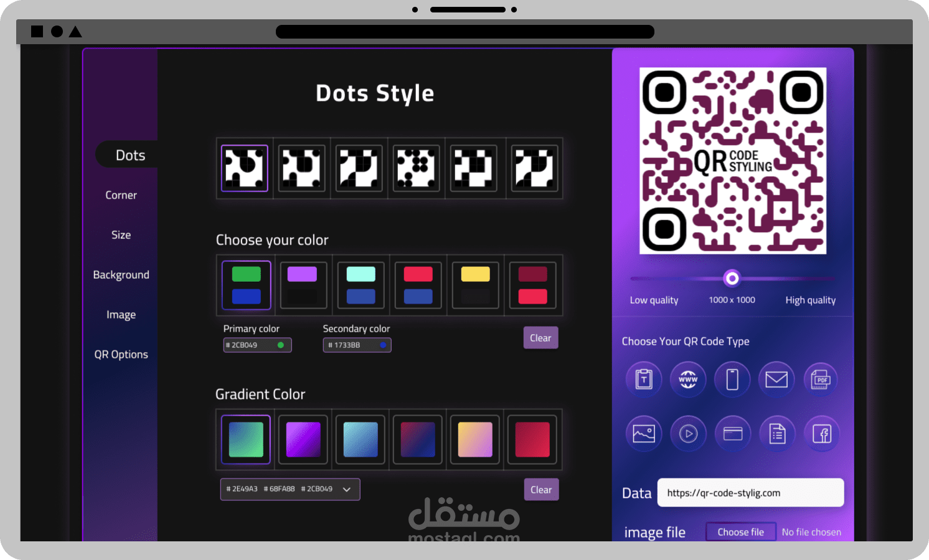Pick the yellow and black color pair

(475, 285)
